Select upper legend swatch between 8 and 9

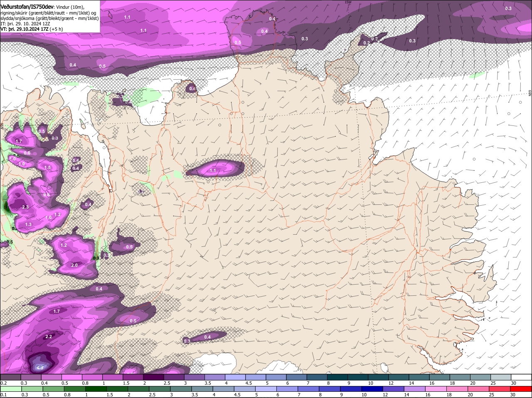pyautogui.click(x=337, y=377)
